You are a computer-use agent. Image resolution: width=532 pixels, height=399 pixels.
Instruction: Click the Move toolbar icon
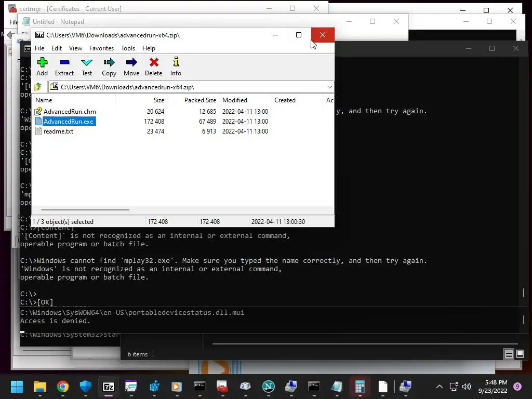[131, 62]
